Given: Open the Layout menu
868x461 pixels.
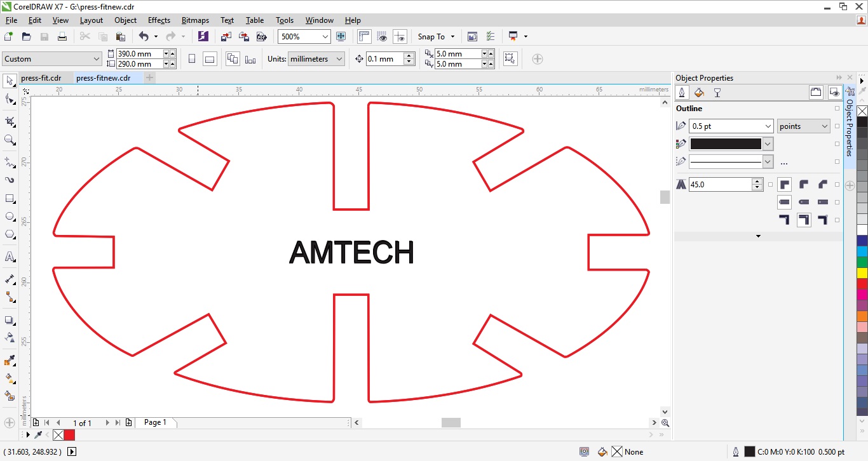Looking at the screenshot, I should pyautogui.click(x=92, y=20).
